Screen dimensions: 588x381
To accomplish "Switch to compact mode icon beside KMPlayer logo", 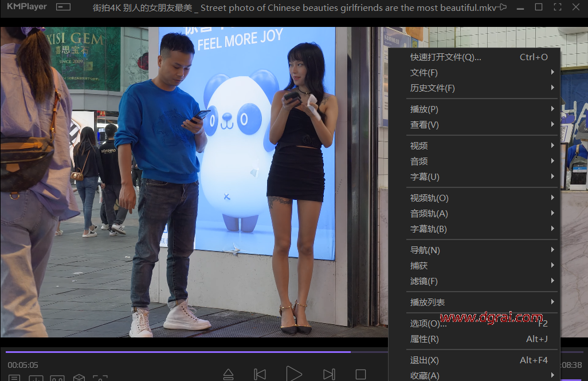I will click(63, 7).
